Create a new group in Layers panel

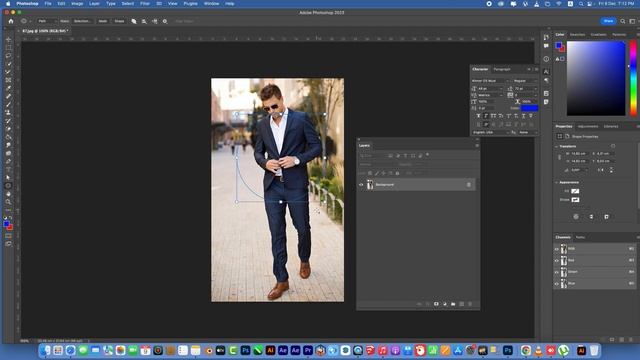click(x=453, y=304)
